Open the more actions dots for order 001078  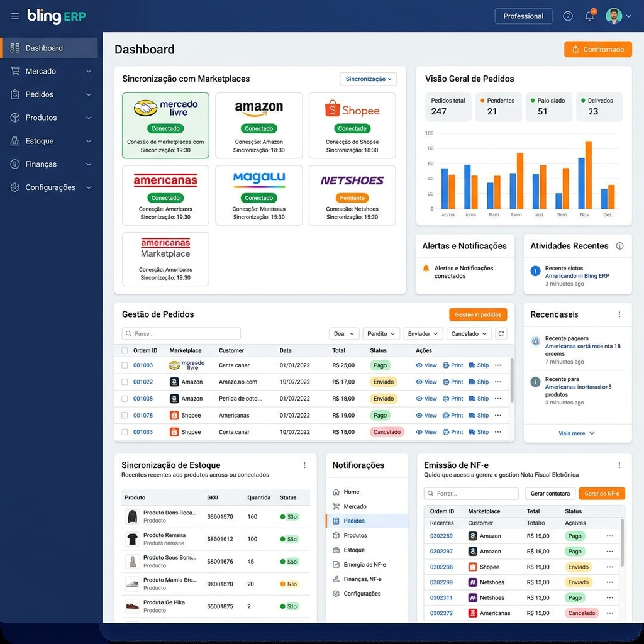pyautogui.click(x=498, y=415)
